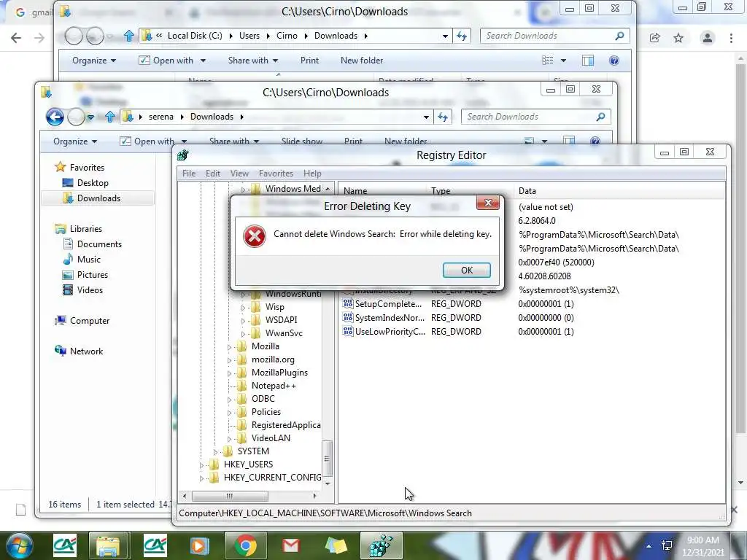The height and width of the screenshot is (560, 747).
Task: Open Share with dropdown in Cirno window
Action: (253, 61)
